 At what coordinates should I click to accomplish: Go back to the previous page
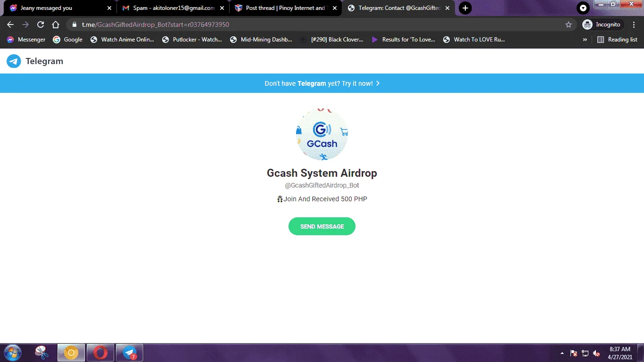pyautogui.click(x=10, y=25)
